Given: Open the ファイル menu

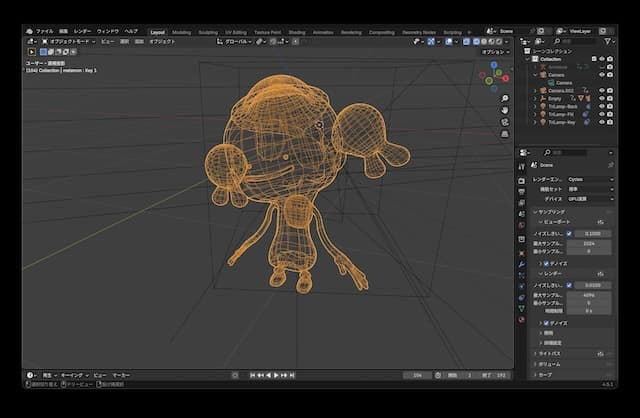Looking at the screenshot, I should pos(45,31).
